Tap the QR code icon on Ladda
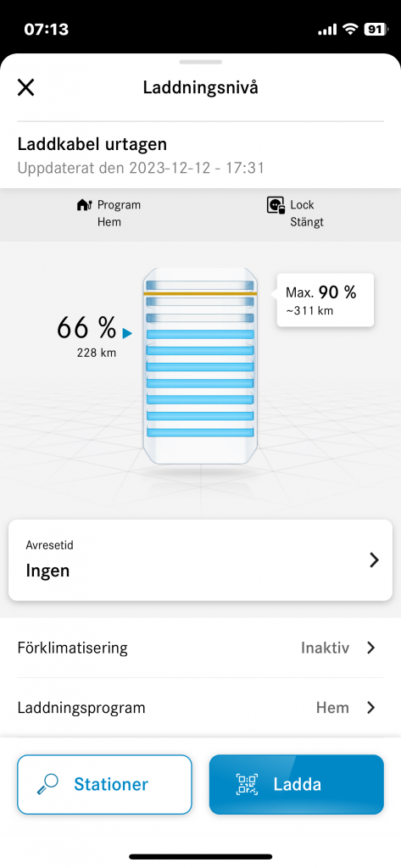This screenshot has height=868, width=401. (247, 784)
